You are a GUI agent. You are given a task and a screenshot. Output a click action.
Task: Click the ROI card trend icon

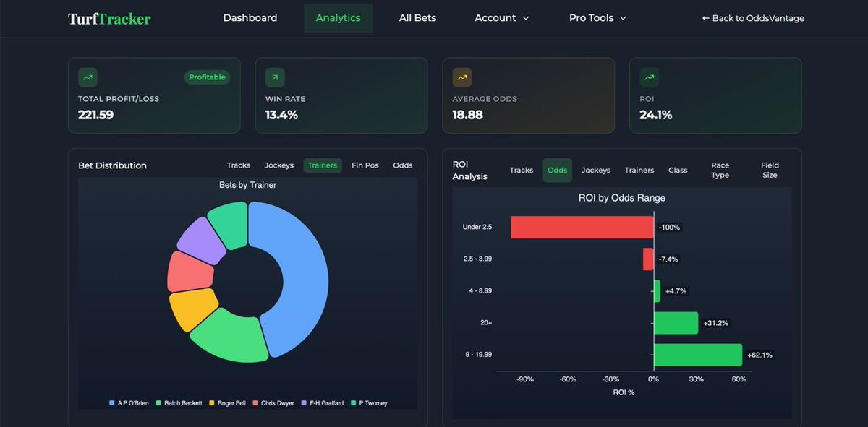[649, 77]
